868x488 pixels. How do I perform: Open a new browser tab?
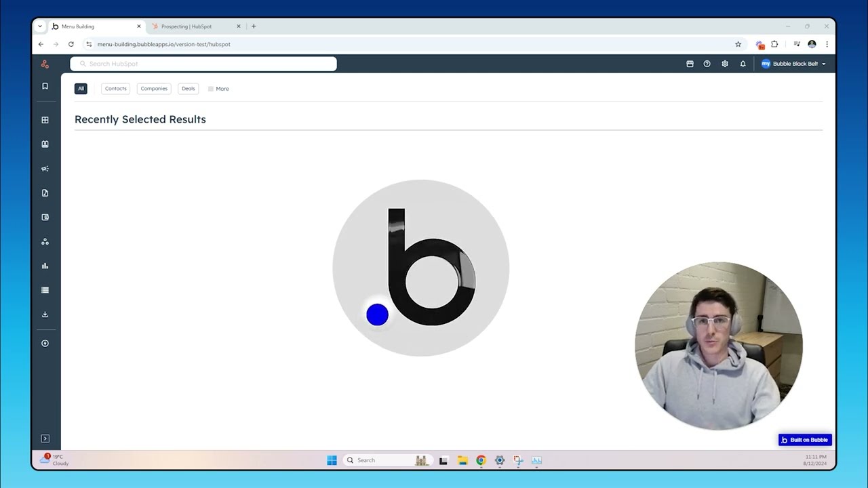tap(254, 26)
